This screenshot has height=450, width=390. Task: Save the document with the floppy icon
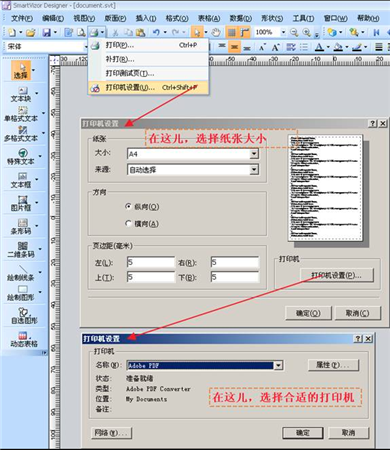pos(47,32)
